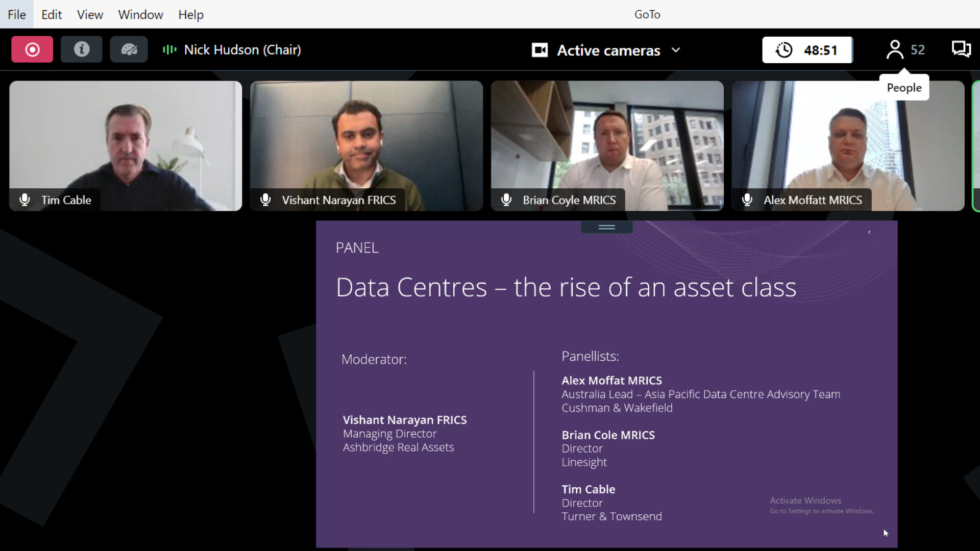
Task: Click the 52 participant count
Action: (917, 49)
